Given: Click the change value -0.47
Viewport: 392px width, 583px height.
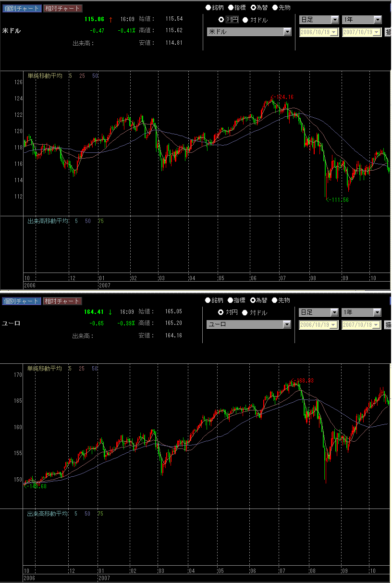Looking at the screenshot, I should click(x=97, y=31).
